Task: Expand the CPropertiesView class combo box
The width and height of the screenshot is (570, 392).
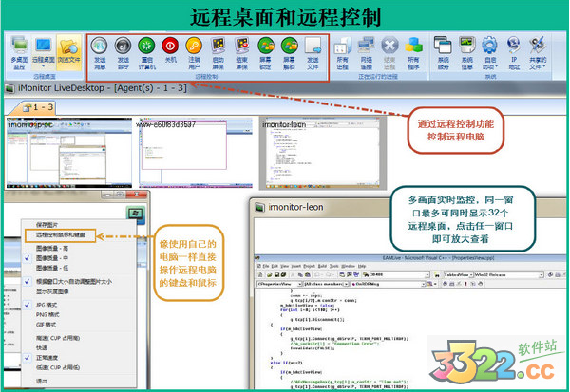Action: [x=300, y=284]
